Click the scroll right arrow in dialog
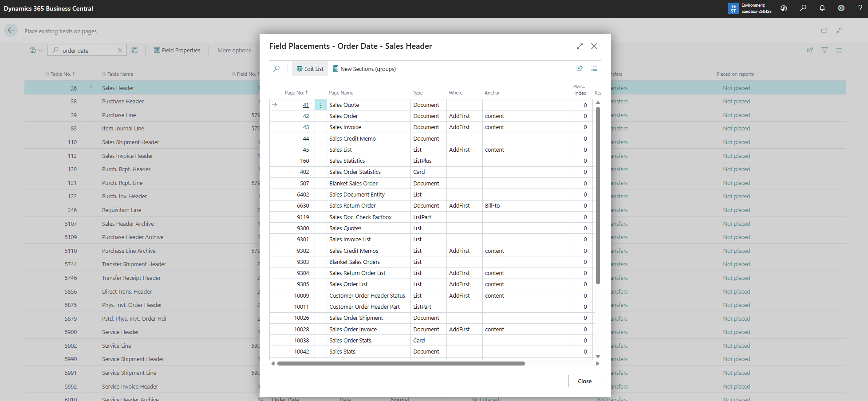This screenshot has height=401, width=868. pos(597,363)
